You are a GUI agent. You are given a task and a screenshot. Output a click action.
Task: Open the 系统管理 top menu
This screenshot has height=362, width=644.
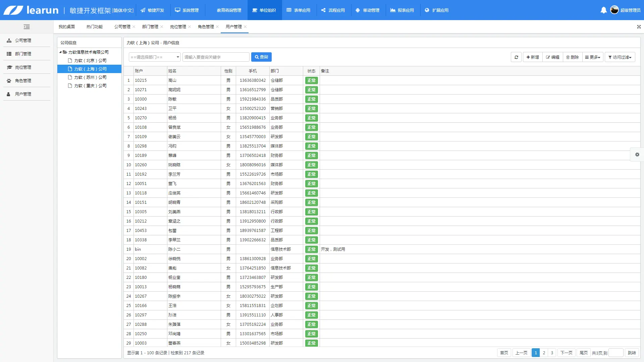[x=187, y=10]
